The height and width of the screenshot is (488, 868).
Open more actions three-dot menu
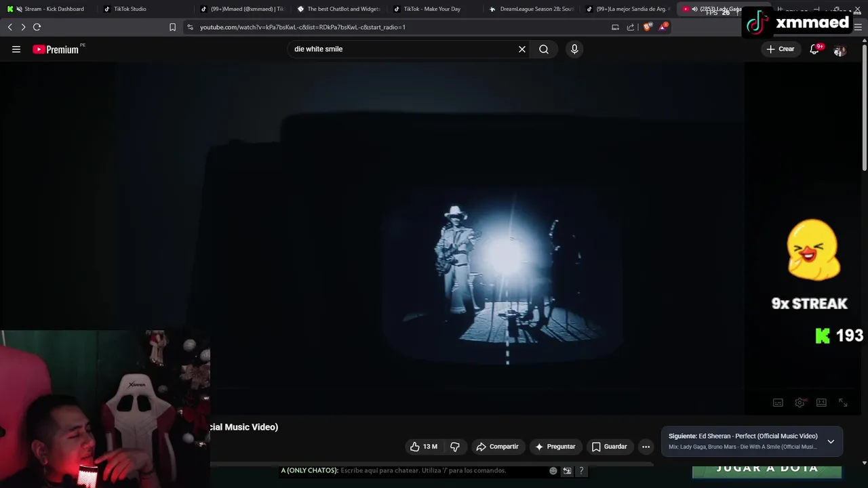646,447
